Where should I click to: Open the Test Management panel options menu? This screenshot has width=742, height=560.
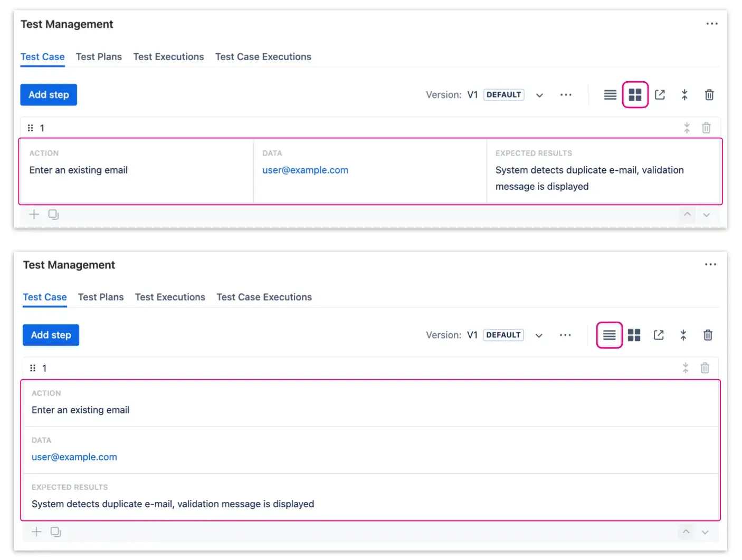712,23
